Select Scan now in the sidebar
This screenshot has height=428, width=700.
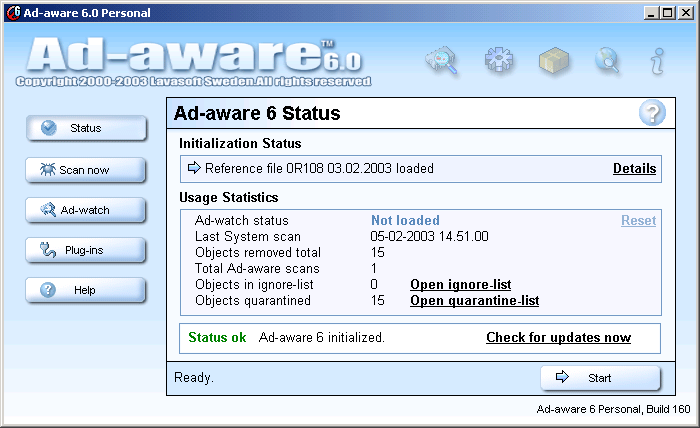(86, 170)
